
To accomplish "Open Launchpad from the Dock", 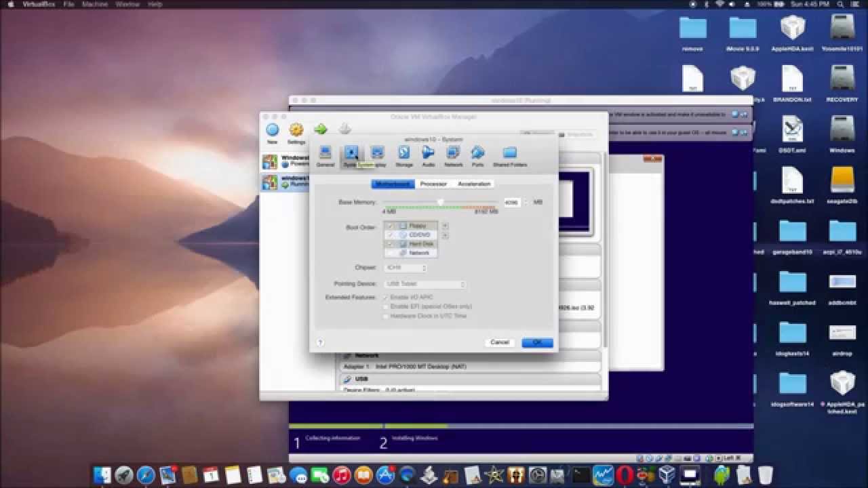I will point(124,474).
